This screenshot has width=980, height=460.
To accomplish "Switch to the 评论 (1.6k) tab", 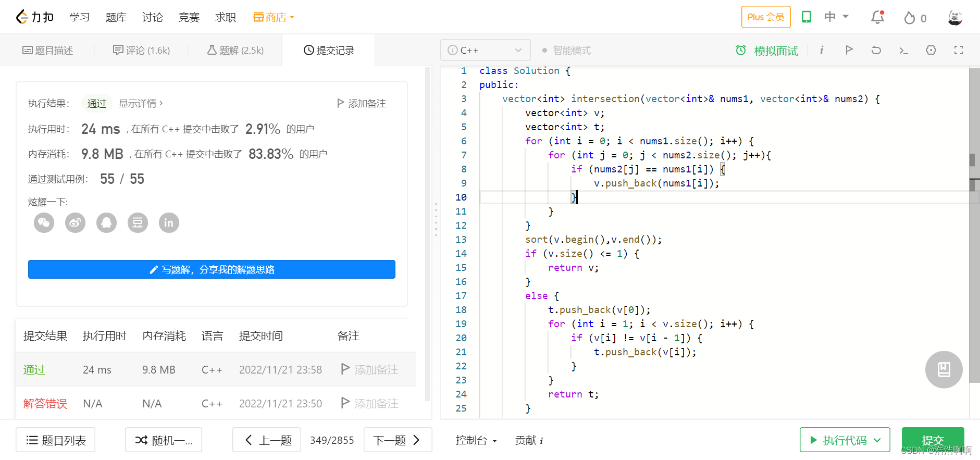I will 142,50.
